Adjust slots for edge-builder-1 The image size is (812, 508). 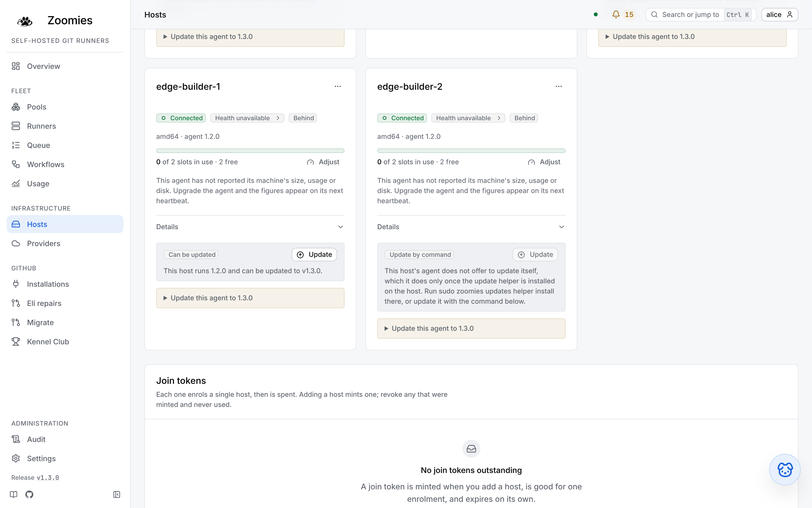point(323,162)
